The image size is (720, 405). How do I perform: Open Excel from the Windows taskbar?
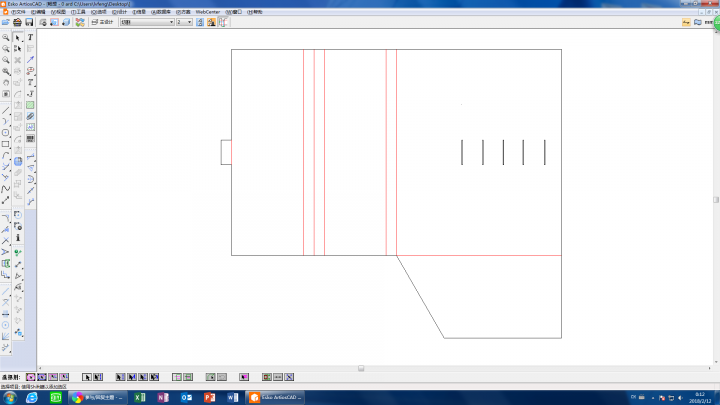click(140, 397)
